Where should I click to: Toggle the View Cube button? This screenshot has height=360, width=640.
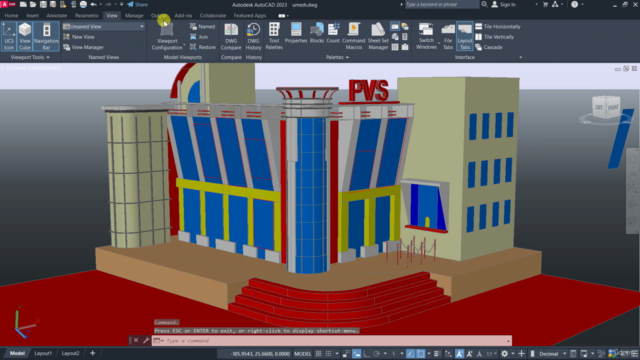pos(24,36)
